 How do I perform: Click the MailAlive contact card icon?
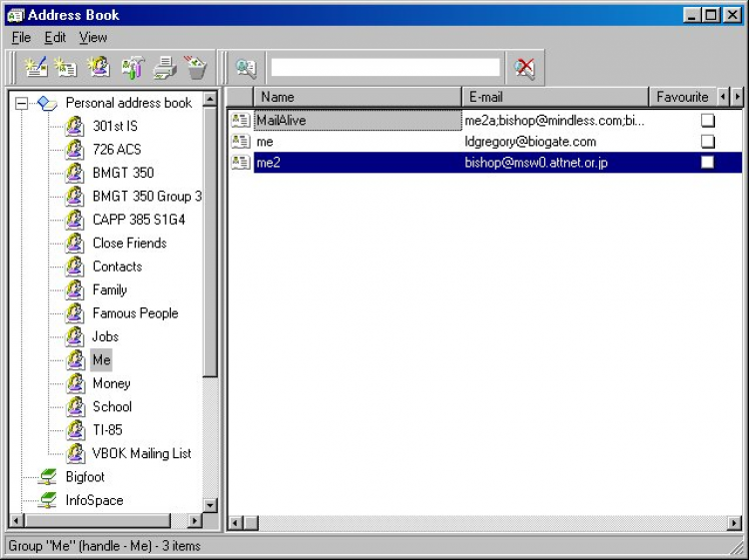[x=241, y=120]
